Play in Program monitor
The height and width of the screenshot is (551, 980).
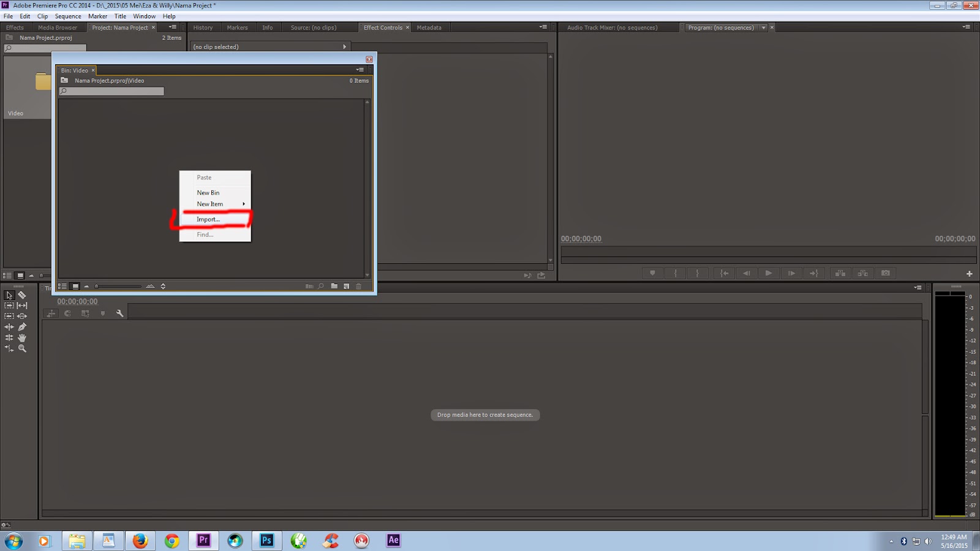click(x=769, y=273)
